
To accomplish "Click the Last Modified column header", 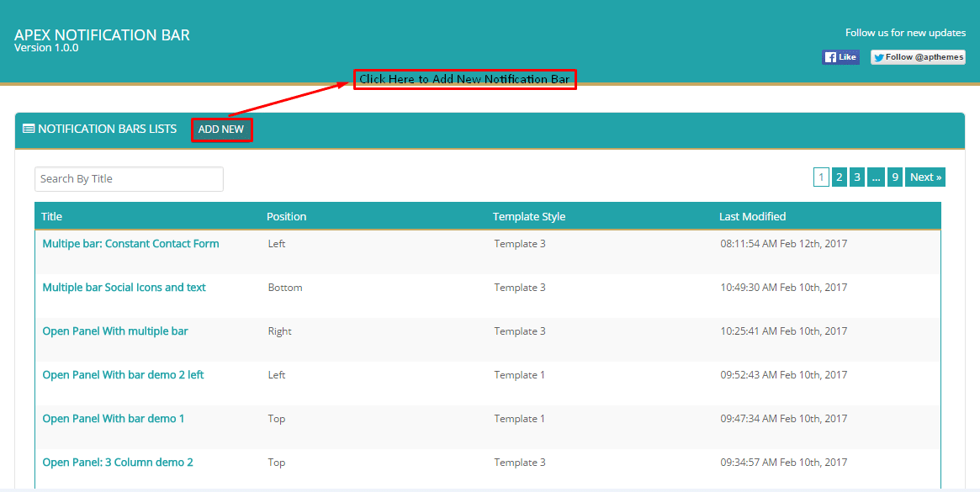I will click(x=753, y=216).
